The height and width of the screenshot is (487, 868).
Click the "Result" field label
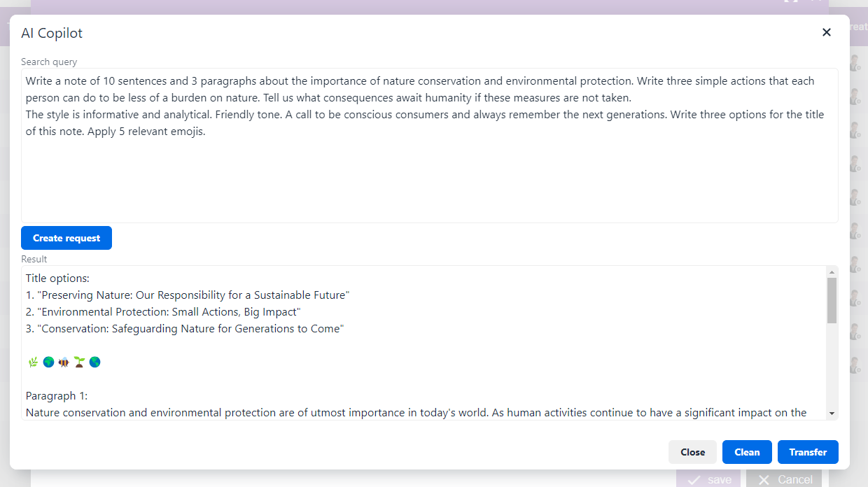point(34,259)
